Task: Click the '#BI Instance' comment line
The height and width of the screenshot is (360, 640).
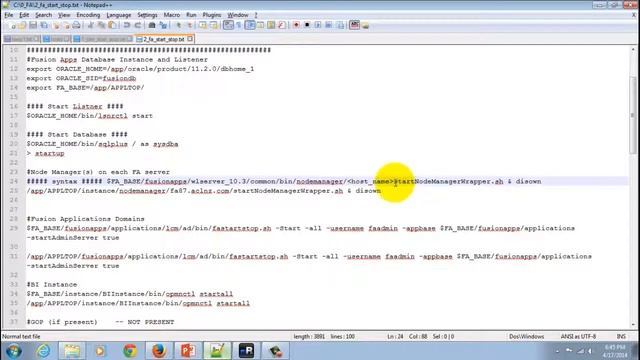Action: [x=52, y=284]
